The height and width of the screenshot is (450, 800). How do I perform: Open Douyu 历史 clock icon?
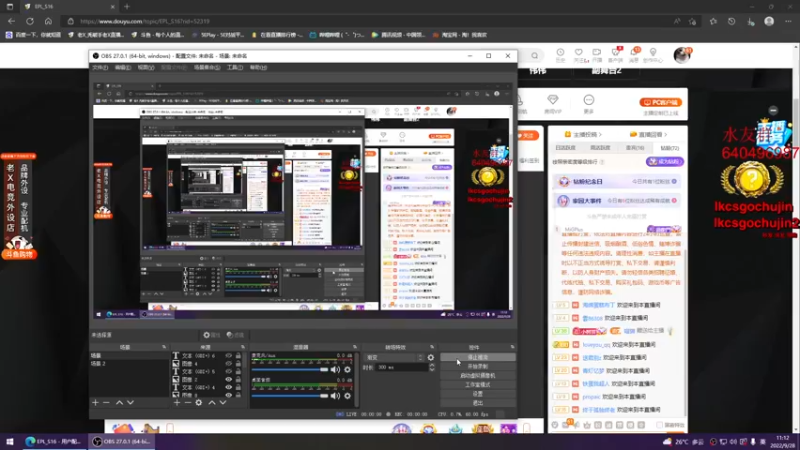click(560, 53)
